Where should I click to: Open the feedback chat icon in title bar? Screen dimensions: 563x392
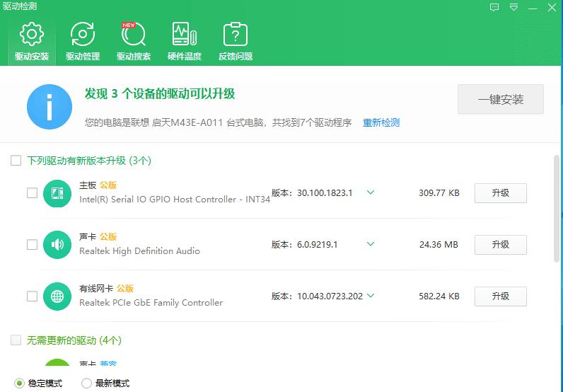(494, 7)
